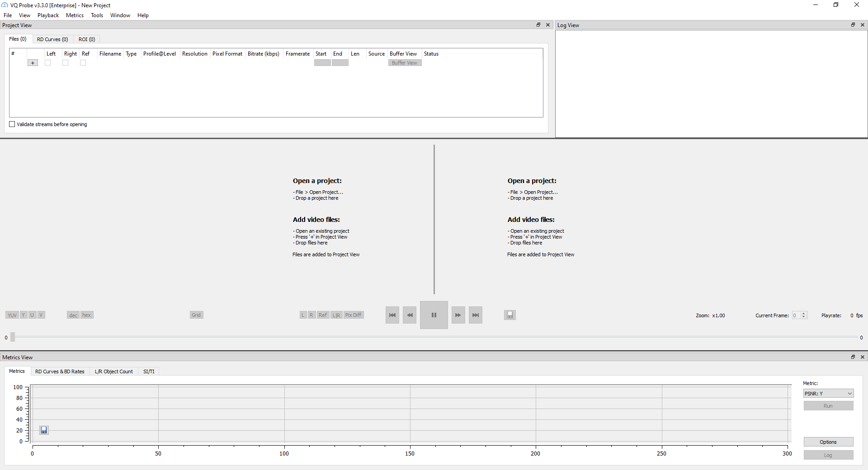The image size is (868, 470).
Task: Click the Run metric button
Action: 828,406
